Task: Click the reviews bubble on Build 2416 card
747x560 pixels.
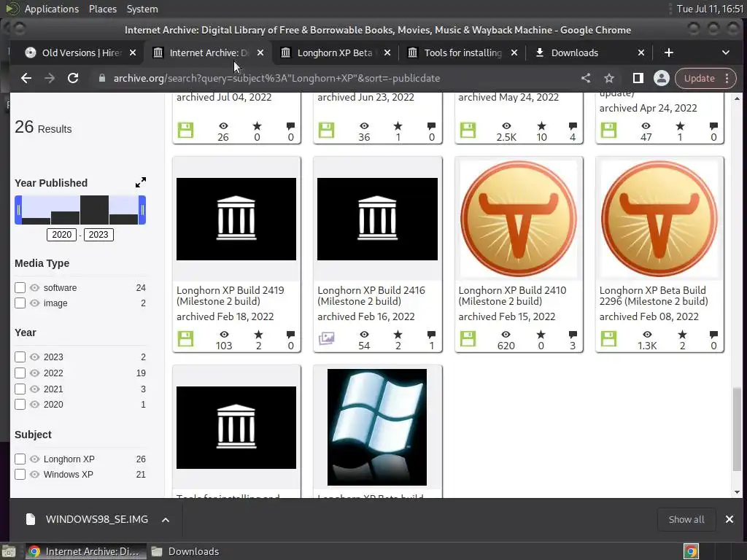Action: 432,334
